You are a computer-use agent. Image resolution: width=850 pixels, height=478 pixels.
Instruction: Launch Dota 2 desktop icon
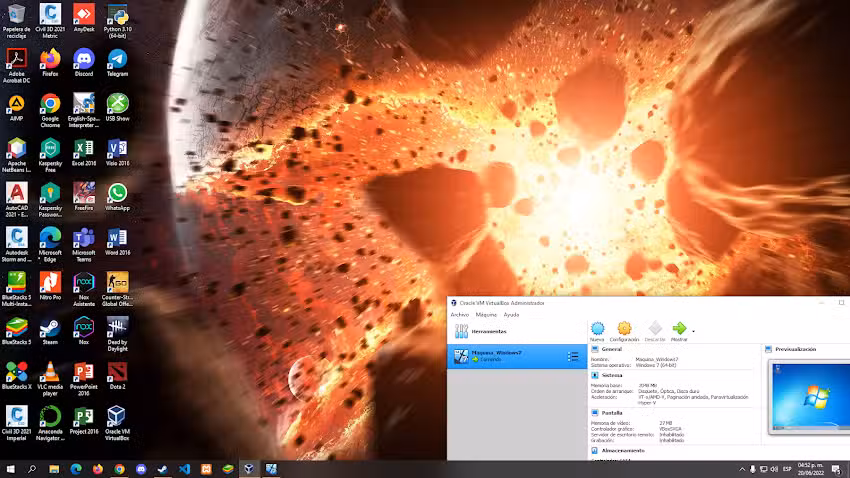point(117,371)
